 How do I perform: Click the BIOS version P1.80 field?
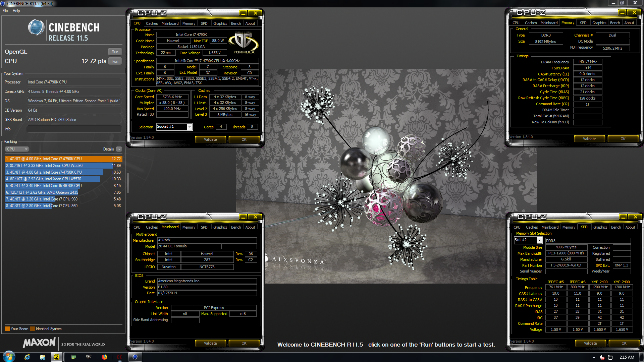207,287
